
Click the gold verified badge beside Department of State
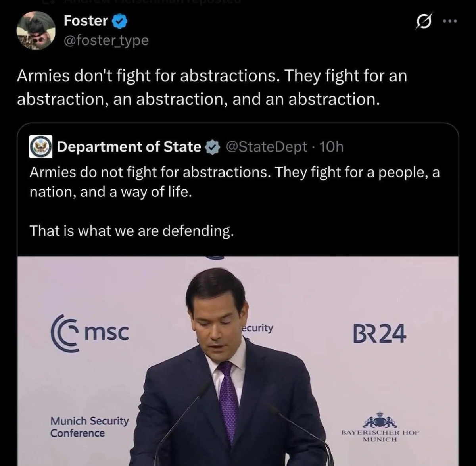(213, 146)
